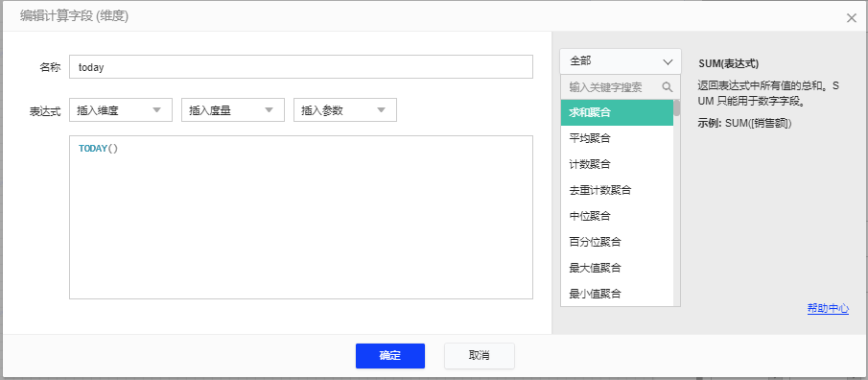Close the calculated field dialog
The width and height of the screenshot is (868, 380).
tap(852, 17)
